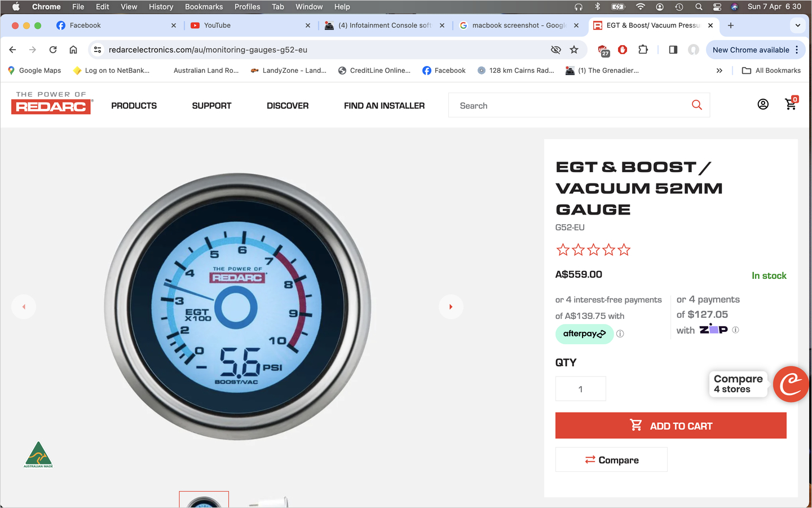The image size is (812, 508).
Task: Show more bookmarks chevron
Action: [720, 71]
